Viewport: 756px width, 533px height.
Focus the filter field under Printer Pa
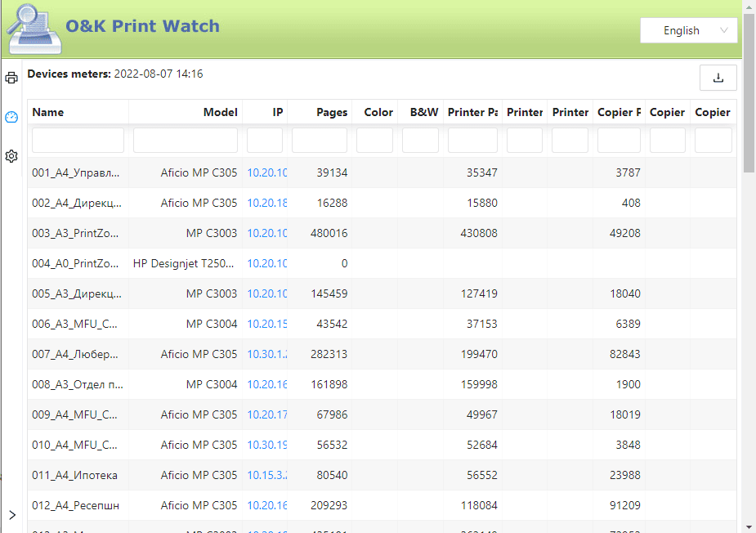472,141
